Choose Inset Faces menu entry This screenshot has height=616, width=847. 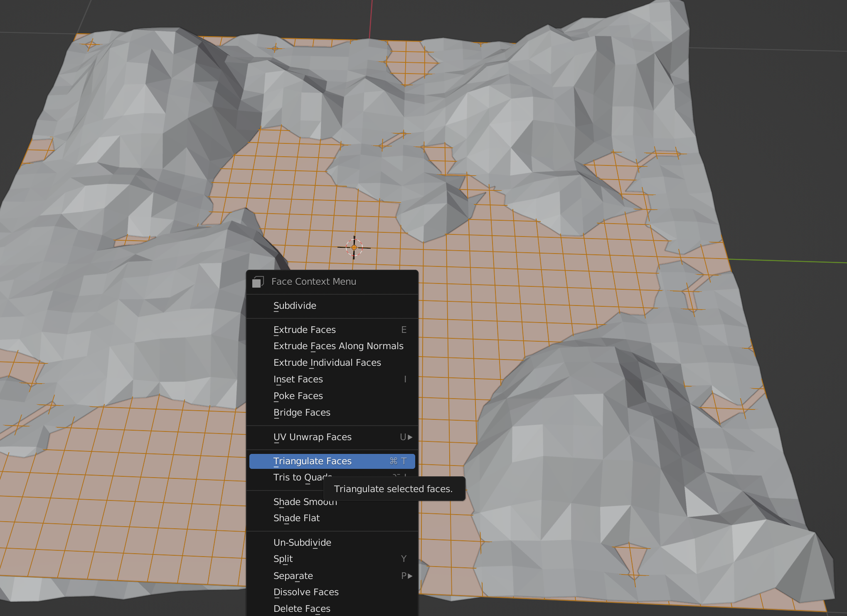click(x=298, y=379)
